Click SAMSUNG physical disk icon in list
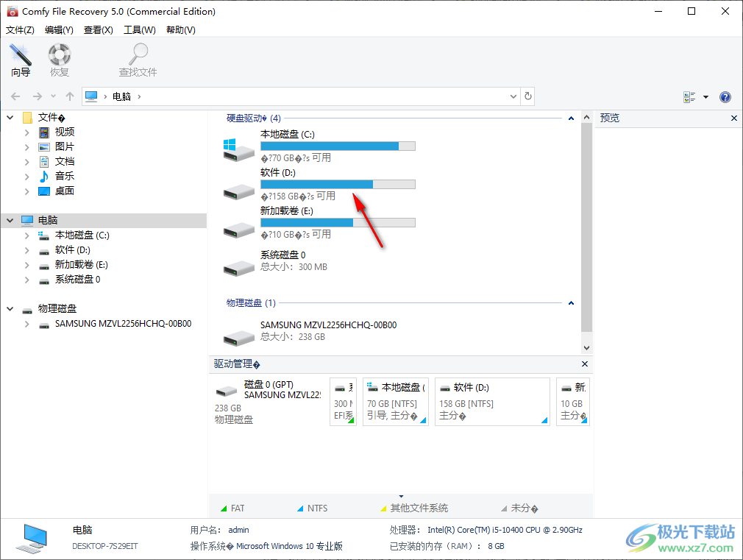The width and height of the screenshot is (743, 560). tap(239, 338)
